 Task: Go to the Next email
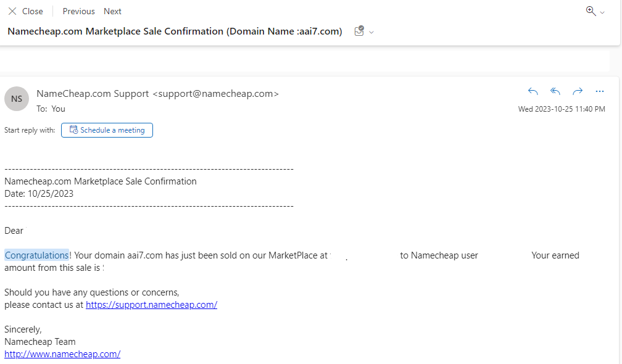point(112,12)
